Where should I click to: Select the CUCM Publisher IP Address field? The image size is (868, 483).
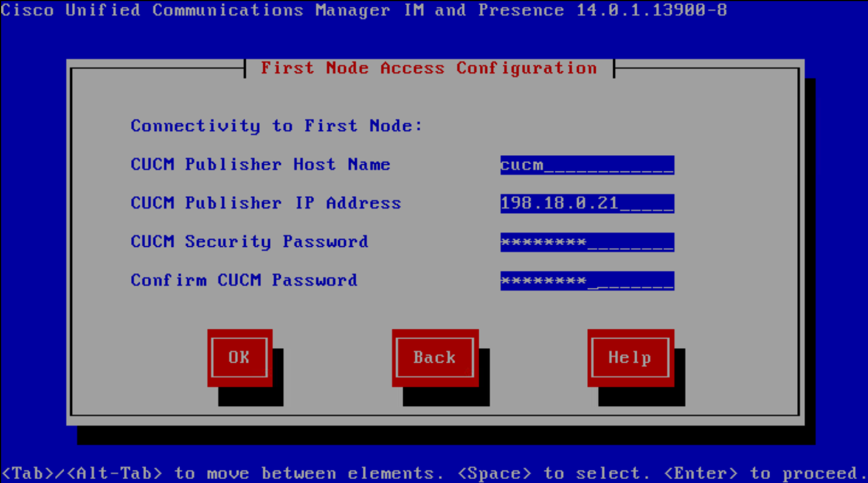(587, 204)
